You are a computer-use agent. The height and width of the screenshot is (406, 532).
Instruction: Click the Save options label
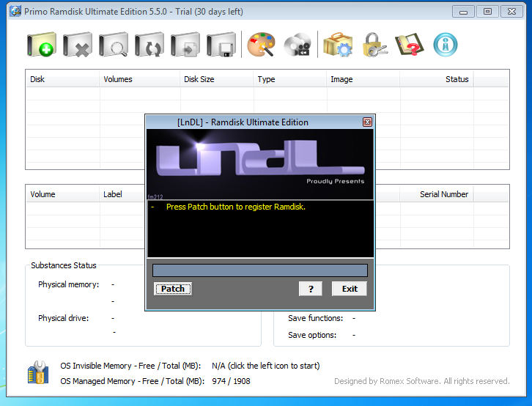coord(312,335)
